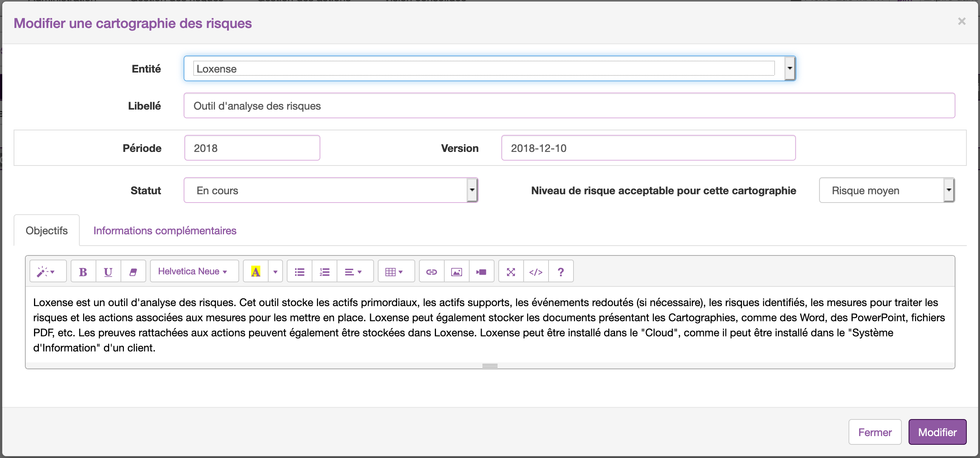
Task: Insert a video
Action: tap(482, 272)
